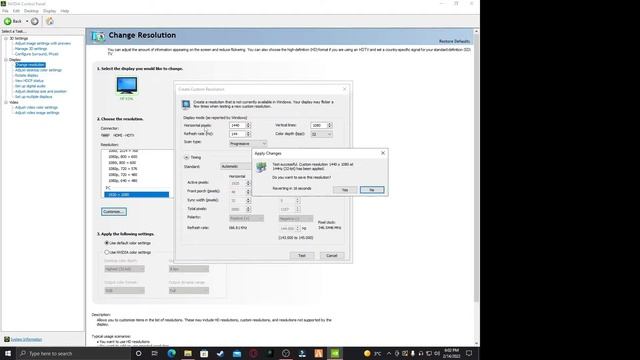Open the Mail app taskbar icon
The image size is (640, 360).
(237, 353)
